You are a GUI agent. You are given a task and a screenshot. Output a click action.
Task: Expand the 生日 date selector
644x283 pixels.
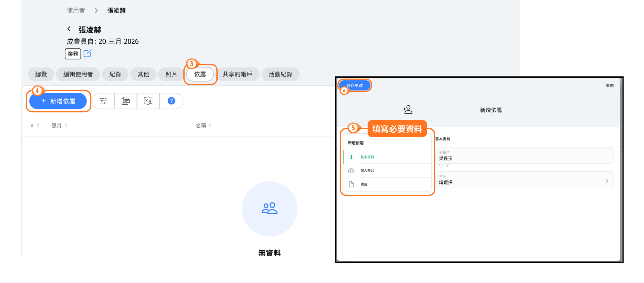point(524,180)
